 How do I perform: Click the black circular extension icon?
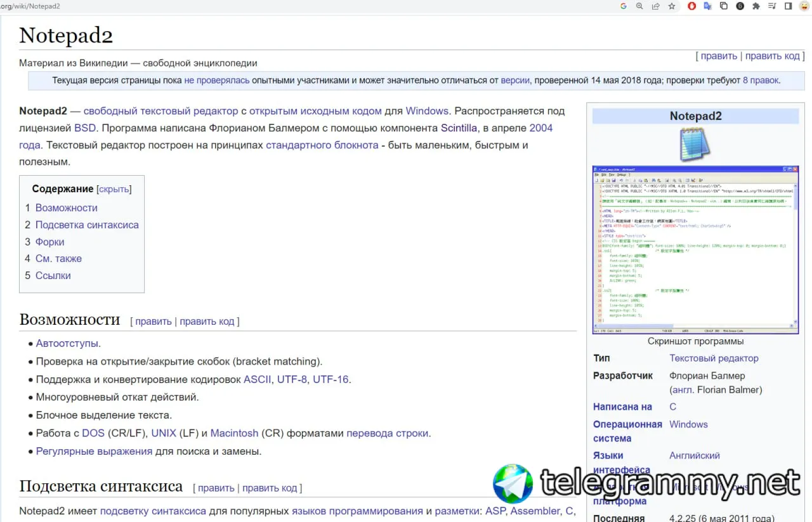click(x=740, y=6)
